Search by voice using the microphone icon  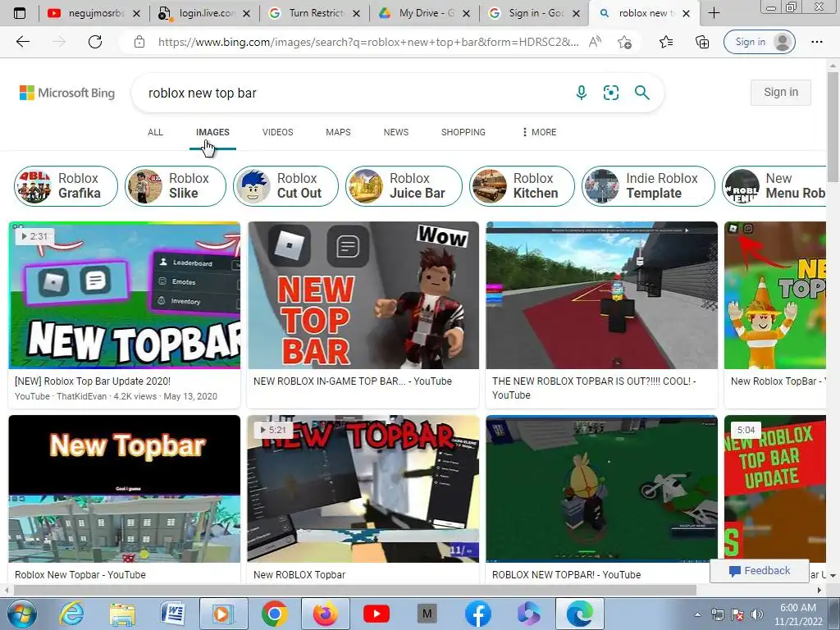(582, 93)
